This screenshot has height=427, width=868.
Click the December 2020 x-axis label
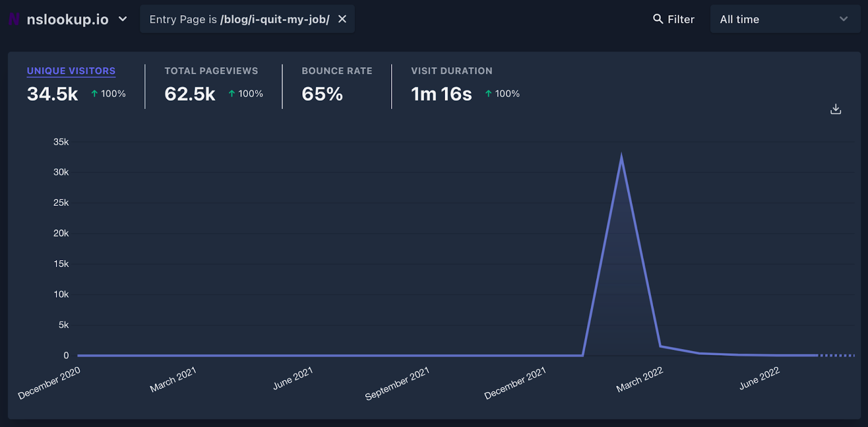click(49, 383)
